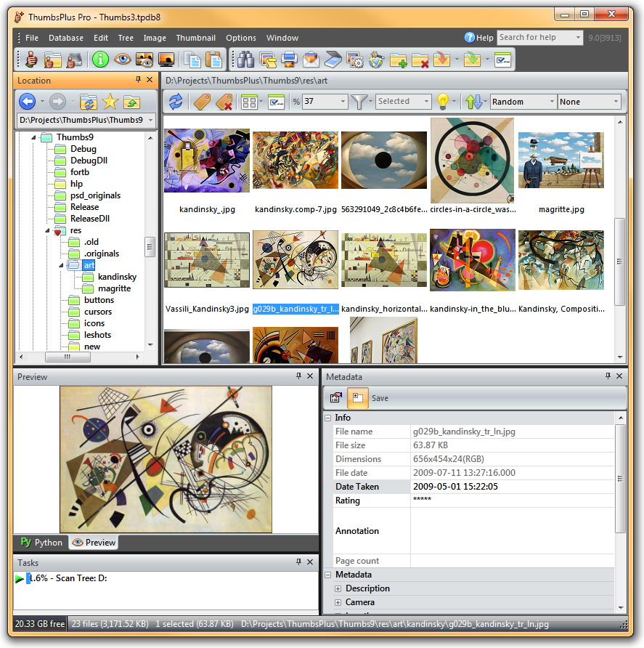Open the None secondary sort dropdown

(x=616, y=102)
